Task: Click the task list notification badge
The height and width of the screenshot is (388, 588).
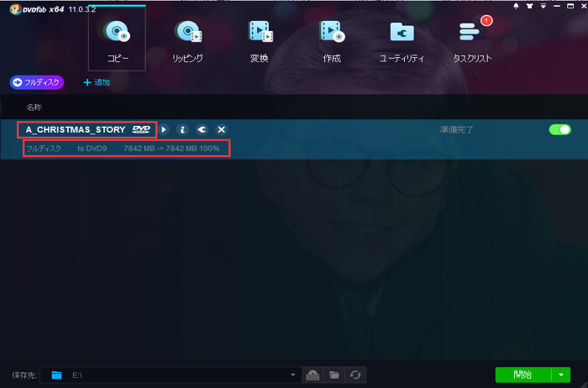Action: [486, 21]
